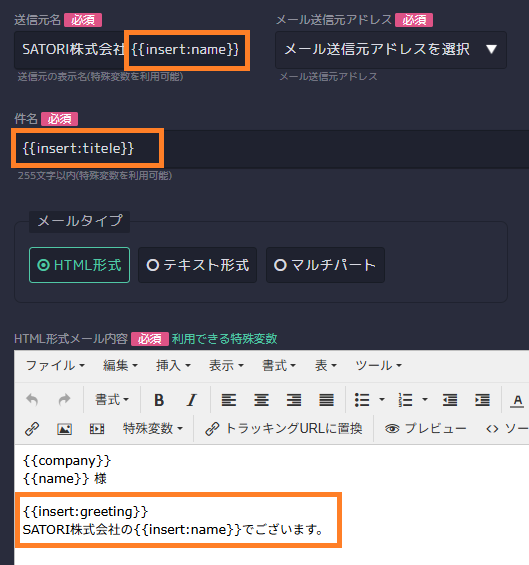Screen dimensions: 529x565
Task: Increase indent of paragraph
Action: [x=482, y=400]
